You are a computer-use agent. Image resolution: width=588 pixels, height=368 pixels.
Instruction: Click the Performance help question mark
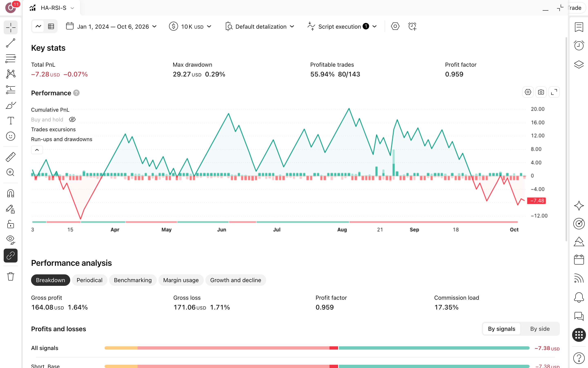tap(76, 93)
